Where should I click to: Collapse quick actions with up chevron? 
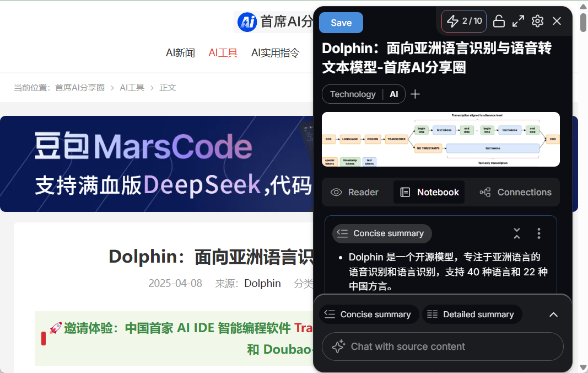click(x=553, y=315)
